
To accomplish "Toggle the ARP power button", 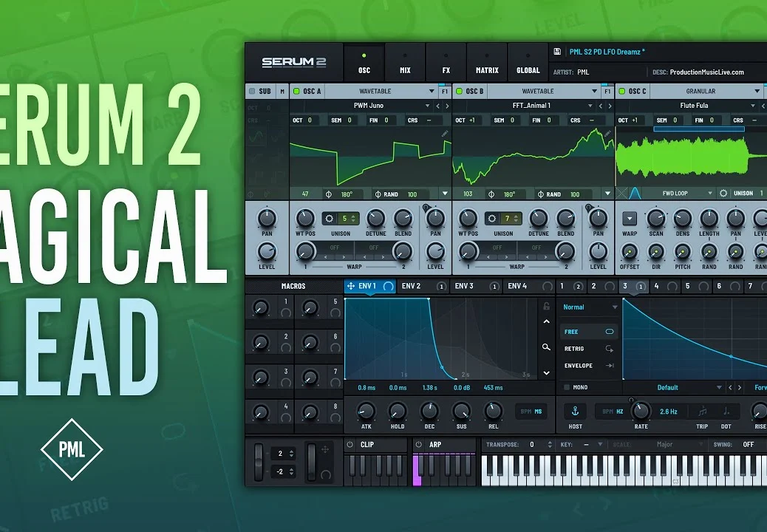I will pos(418,445).
